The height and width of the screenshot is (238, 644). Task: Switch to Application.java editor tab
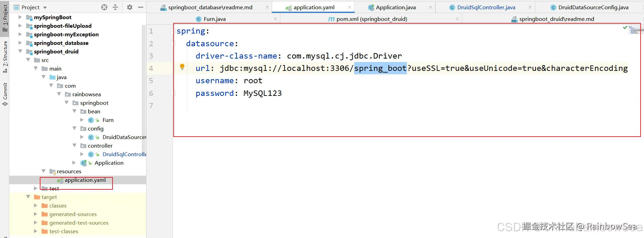[x=396, y=7]
